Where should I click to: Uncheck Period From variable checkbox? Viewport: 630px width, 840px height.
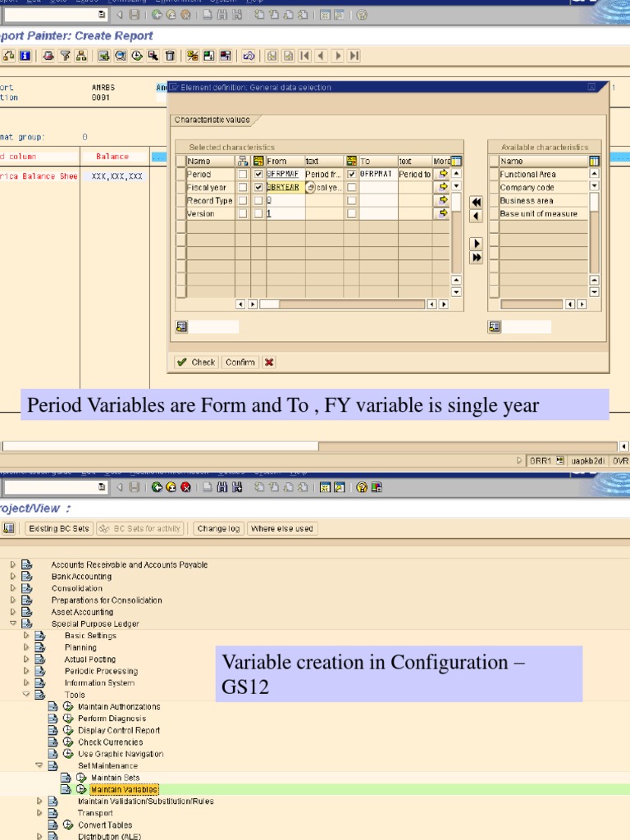(258, 174)
